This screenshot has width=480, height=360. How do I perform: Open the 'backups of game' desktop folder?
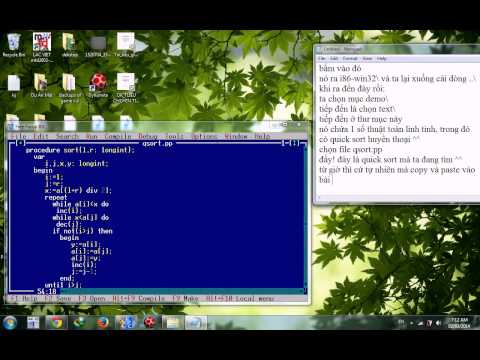(69, 88)
